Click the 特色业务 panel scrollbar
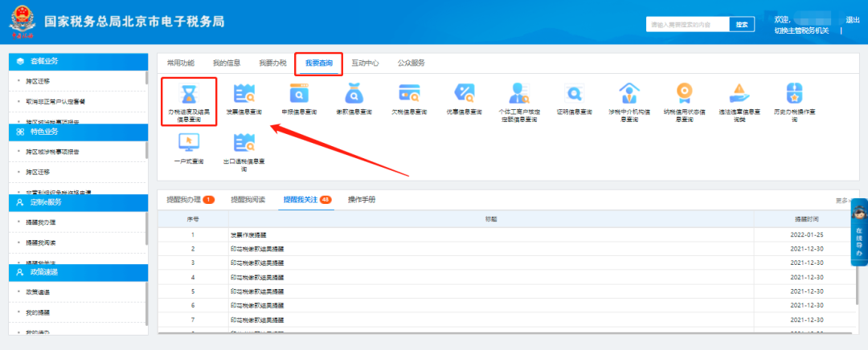The height and width of the screenshot is (350, 868). coord(147,150)
